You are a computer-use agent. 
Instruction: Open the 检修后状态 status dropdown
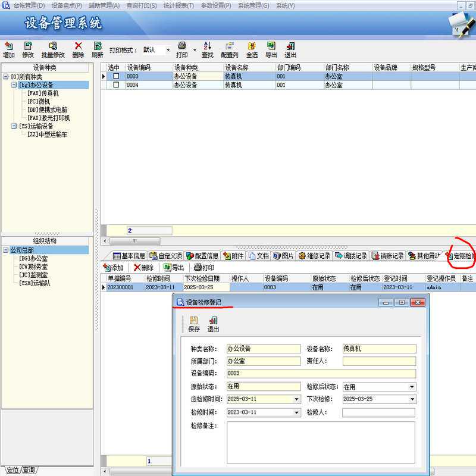coord(412,387)
